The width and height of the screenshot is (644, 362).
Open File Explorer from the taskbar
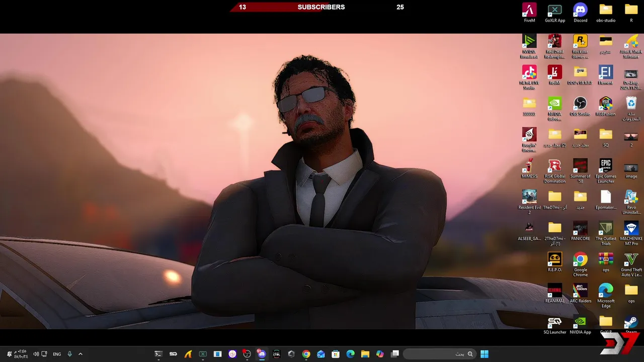pos(365,354)
